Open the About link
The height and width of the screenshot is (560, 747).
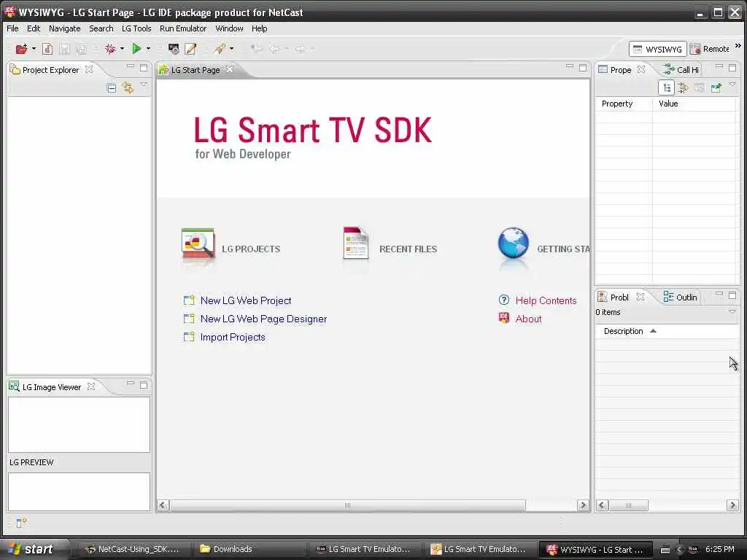[x=528, y=319]
